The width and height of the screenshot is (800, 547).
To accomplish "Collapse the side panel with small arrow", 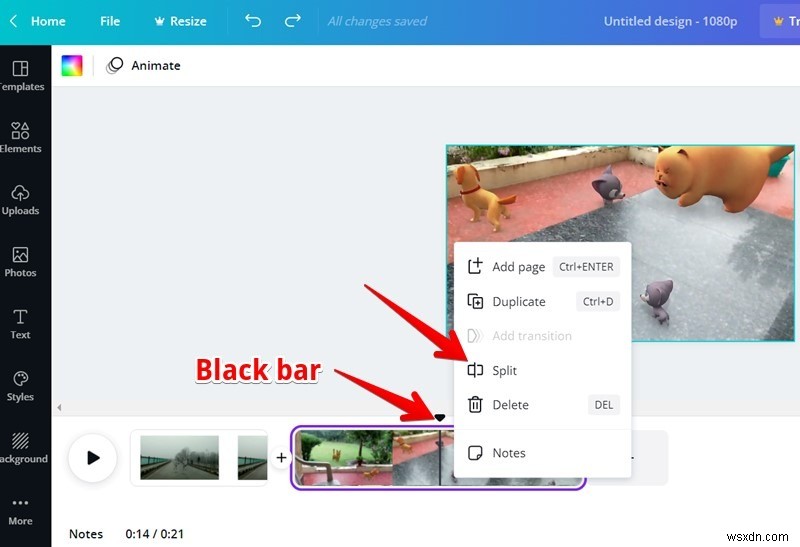I will pyautogui.click(x=59, y=407).
